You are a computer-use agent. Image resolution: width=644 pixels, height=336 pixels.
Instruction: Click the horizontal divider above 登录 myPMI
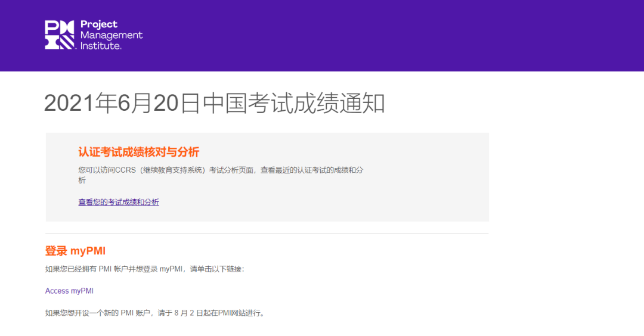click(x=267, y=233)
